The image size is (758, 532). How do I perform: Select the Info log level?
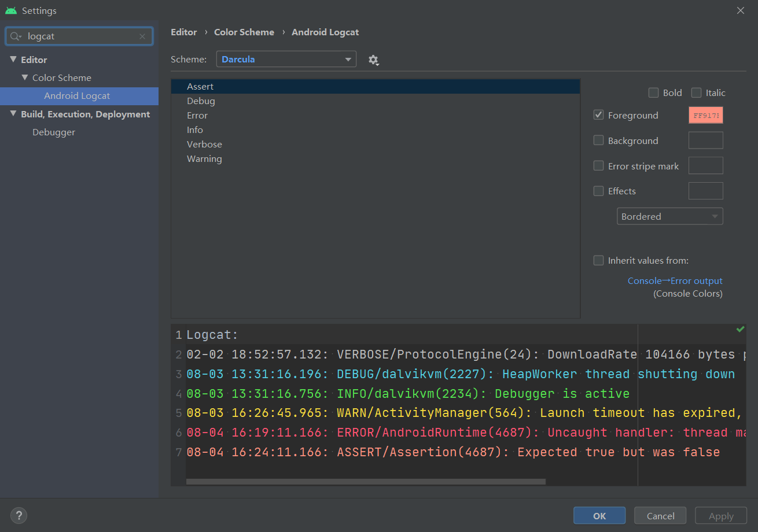coord(376,130)
